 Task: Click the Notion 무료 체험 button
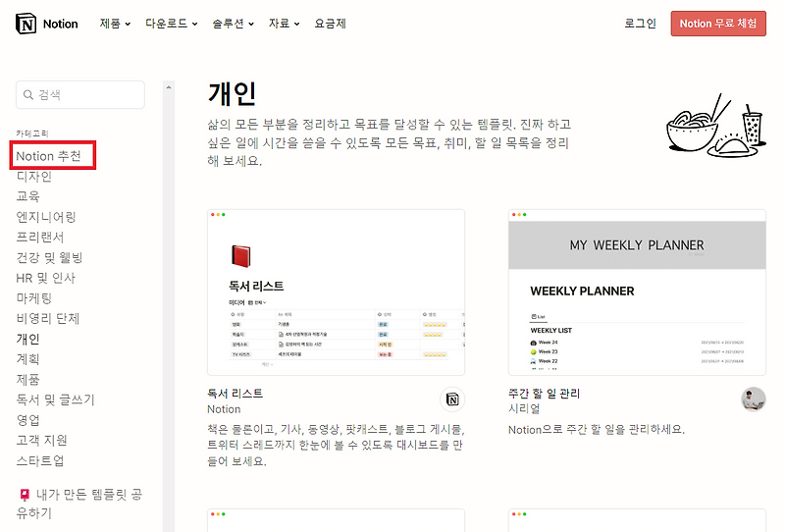tap(718, 24)
